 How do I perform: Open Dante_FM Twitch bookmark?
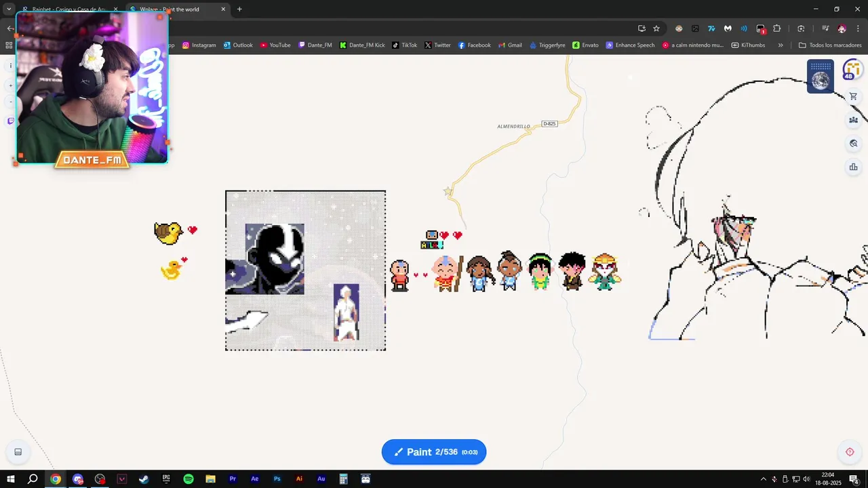click(315, 45)
